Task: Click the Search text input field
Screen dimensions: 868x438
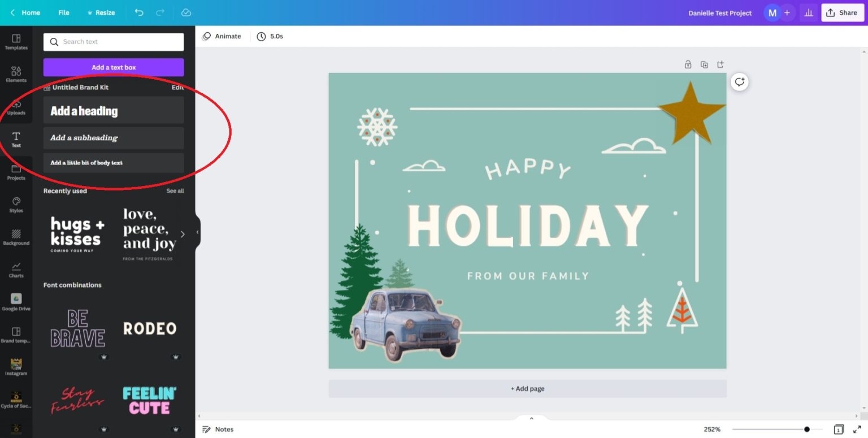Action: pyautogui.click(x=114, y=42)
